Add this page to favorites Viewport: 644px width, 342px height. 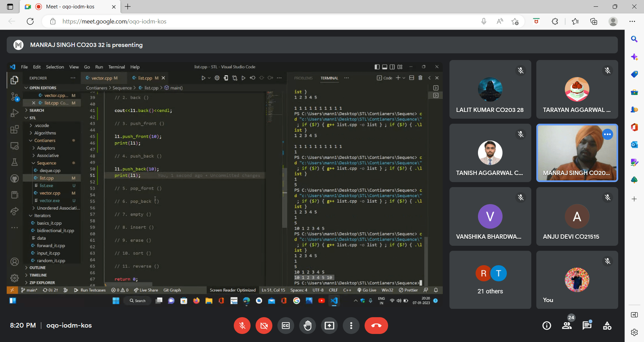pyautogui.click(x=515, y=21)
